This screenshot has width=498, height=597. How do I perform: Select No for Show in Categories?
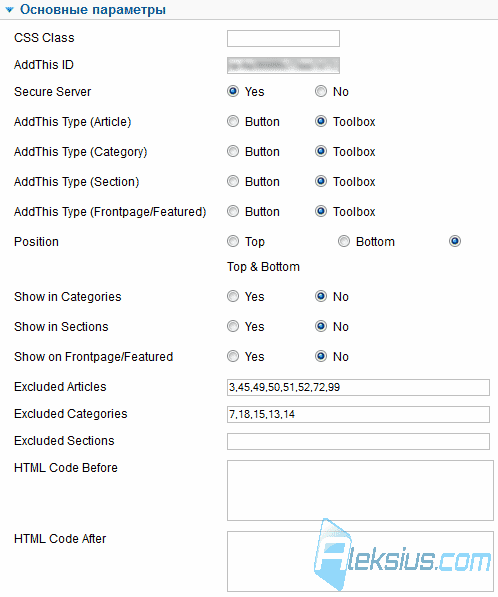tap(321, 296)
